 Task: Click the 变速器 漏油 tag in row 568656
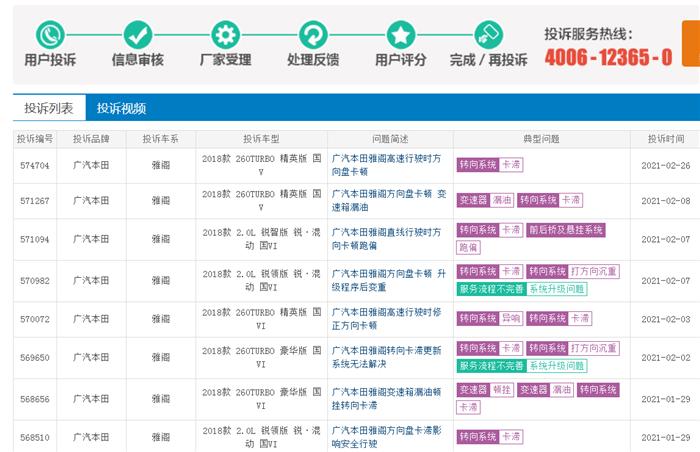click(x=546, y=390)
